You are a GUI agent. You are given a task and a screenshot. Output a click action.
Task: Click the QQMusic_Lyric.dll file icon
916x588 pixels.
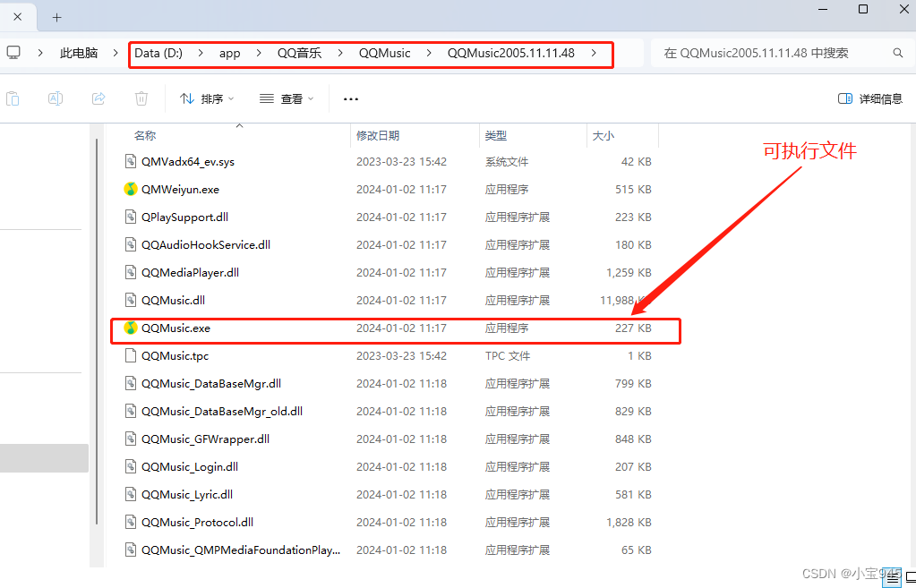click(131, 495)
